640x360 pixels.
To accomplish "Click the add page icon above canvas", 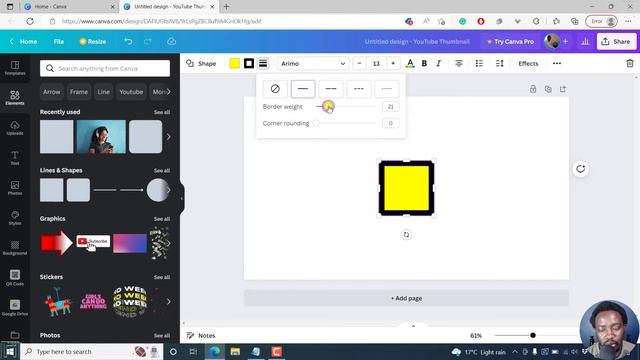I will 563,89.
